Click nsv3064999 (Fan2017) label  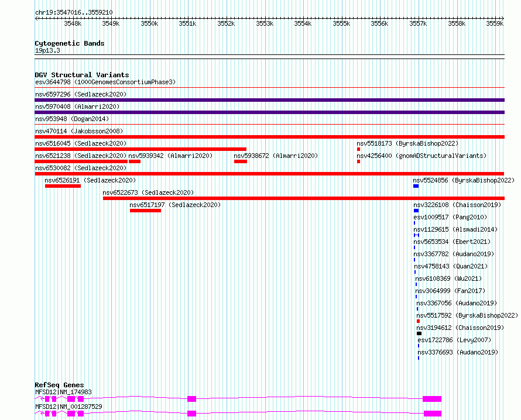(x=450, y=291)
